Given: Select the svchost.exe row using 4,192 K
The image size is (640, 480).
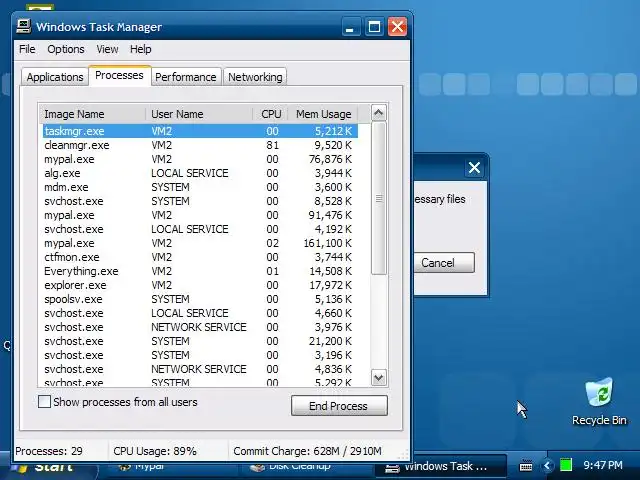Looking at the screenshot, I should [200, 229].
